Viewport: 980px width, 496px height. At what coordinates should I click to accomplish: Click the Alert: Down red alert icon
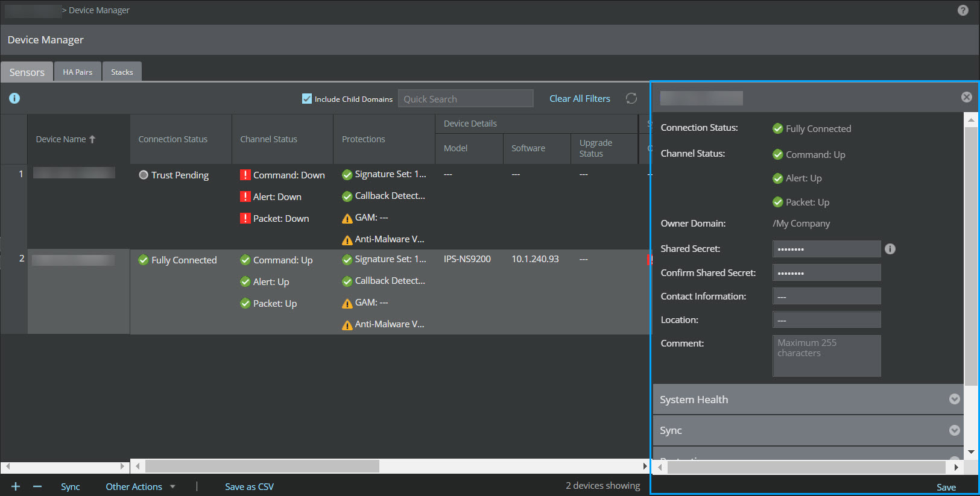tap(245, 196)
